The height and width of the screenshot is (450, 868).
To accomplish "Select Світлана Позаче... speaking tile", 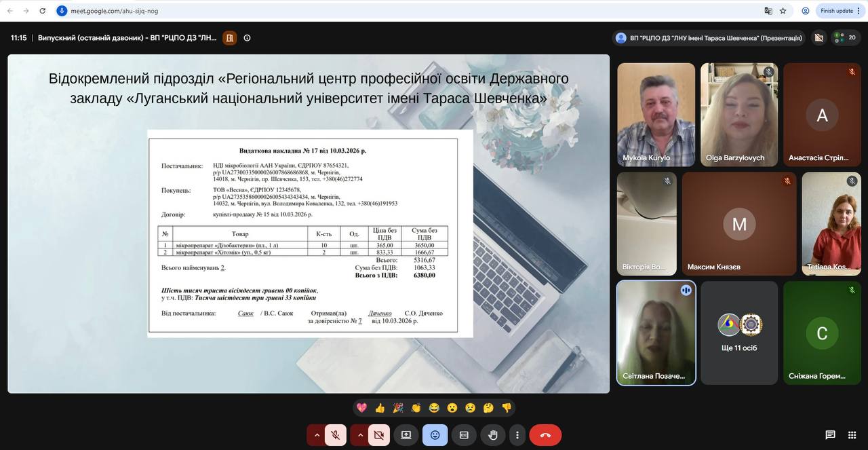I will point(656,333).
